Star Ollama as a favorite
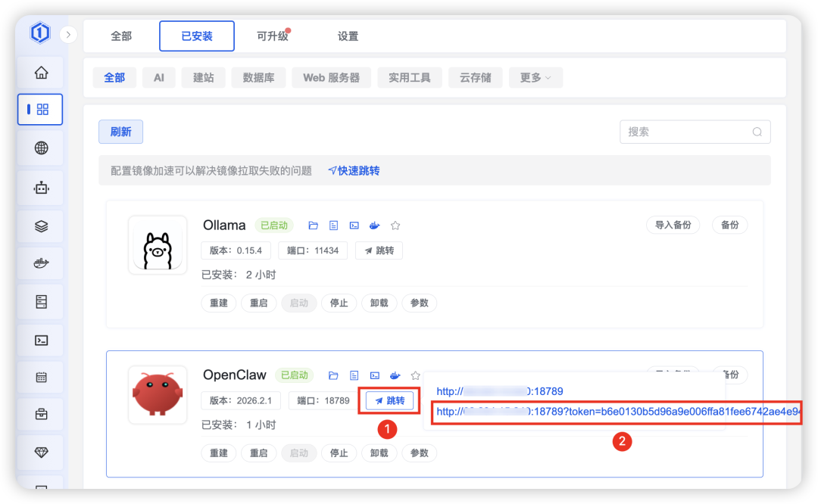The image size is (818, 504). pos(395,225)
